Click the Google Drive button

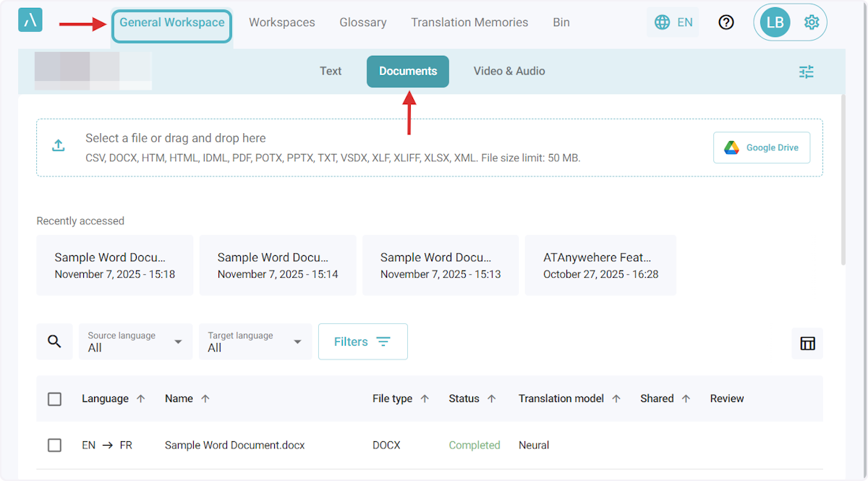pos(762,148)
